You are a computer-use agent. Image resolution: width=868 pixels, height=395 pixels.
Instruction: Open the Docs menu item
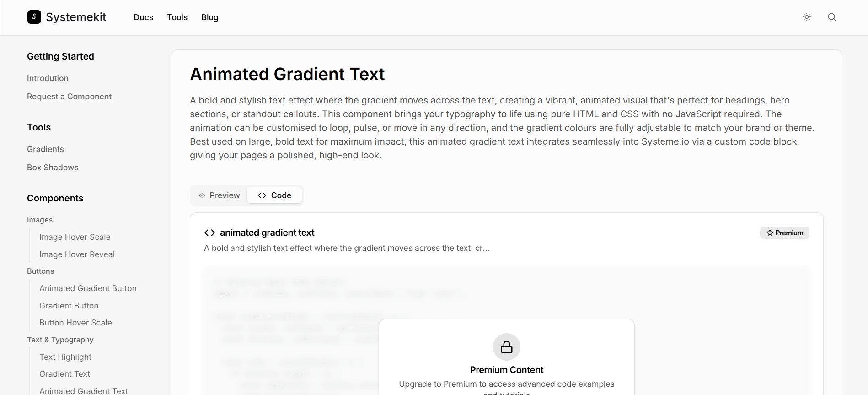[x=144, y=17]
